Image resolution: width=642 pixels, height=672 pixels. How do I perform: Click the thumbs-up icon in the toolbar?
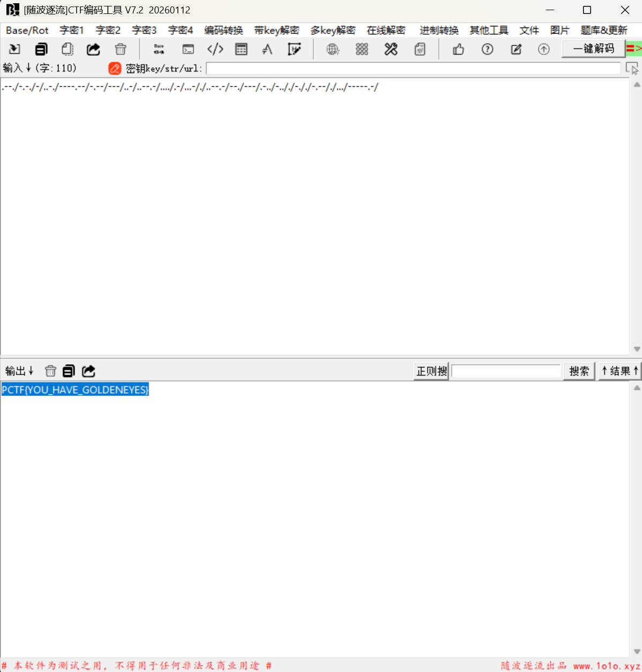tap(459, 49)
